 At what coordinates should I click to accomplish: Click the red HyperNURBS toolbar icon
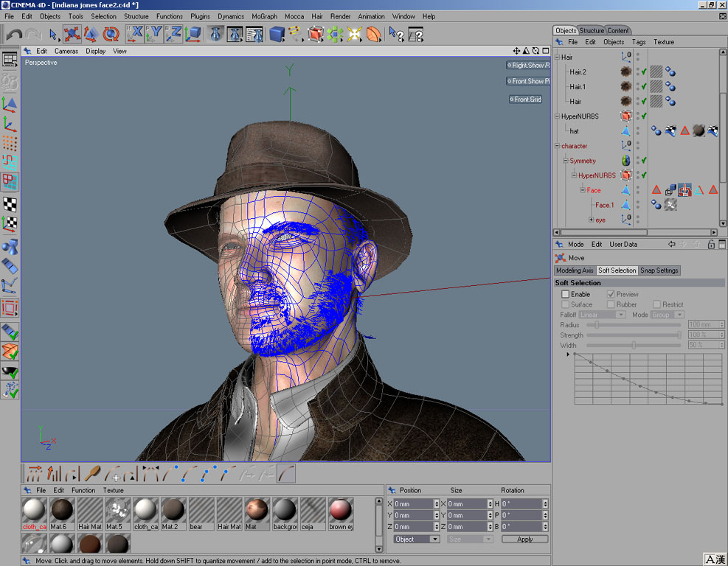coord(315,35)
